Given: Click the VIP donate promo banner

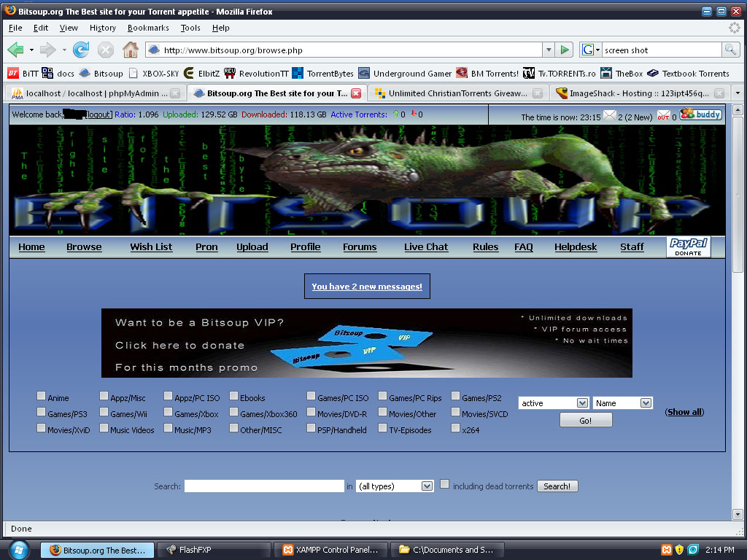Looking at the screenshot, I should pyautogui.click(x=367, y=343).
